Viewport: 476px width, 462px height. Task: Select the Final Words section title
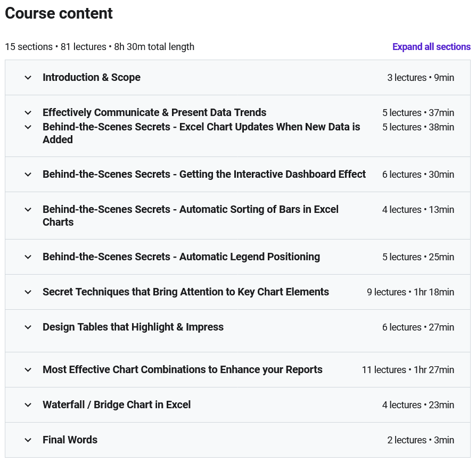70,440
